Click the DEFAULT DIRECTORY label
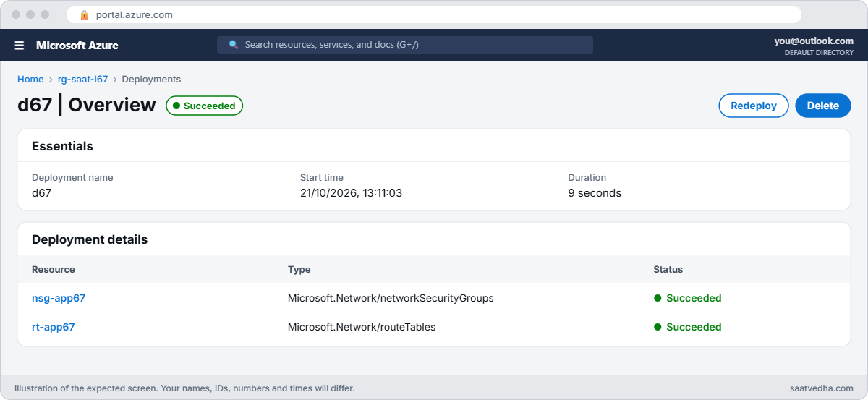Screen dimensions: 868x400 pos(819,53)
